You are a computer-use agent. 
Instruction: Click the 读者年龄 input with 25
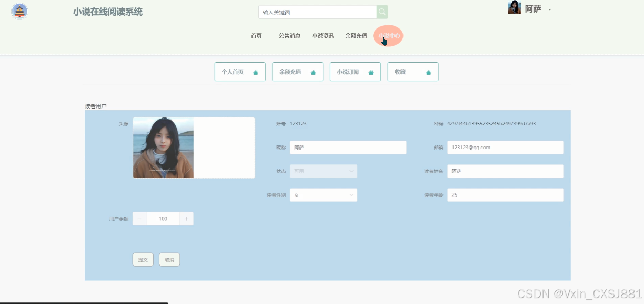506,195
